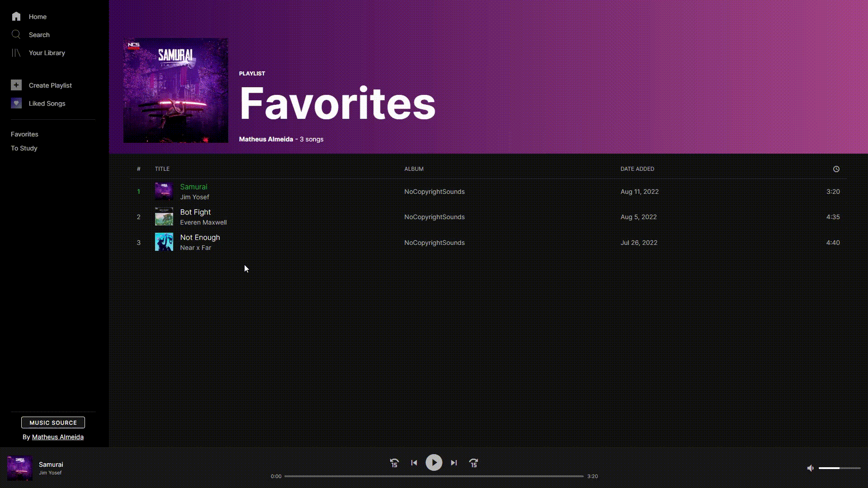Image resolution: width=868 pixels, height=488 pixels.
Task: Click duration 4:40
Action: tap(833, 243)
